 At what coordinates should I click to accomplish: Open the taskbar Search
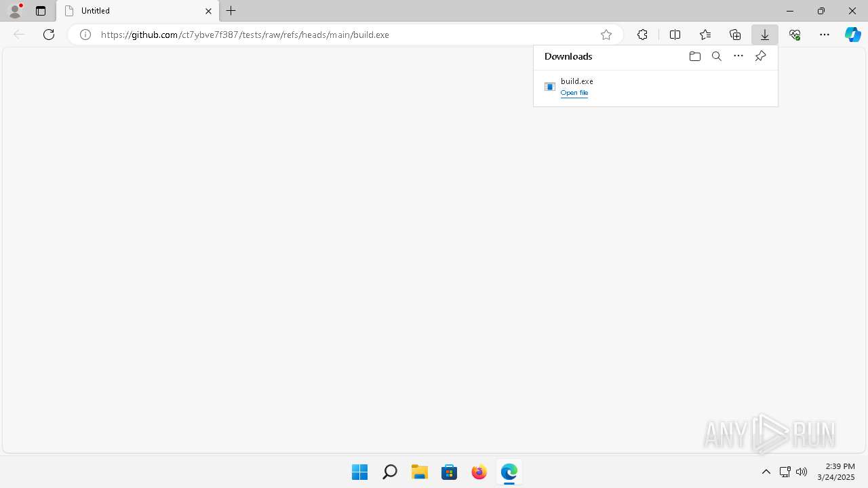point(389,472)
